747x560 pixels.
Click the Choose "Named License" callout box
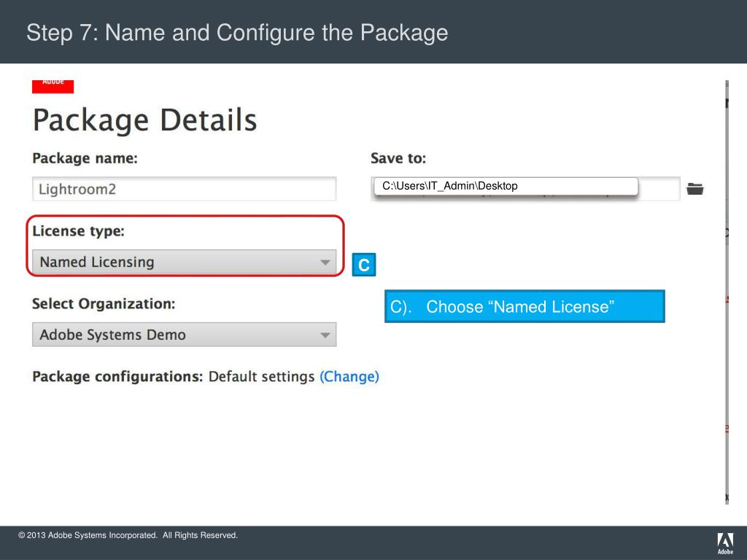(525, 307)
